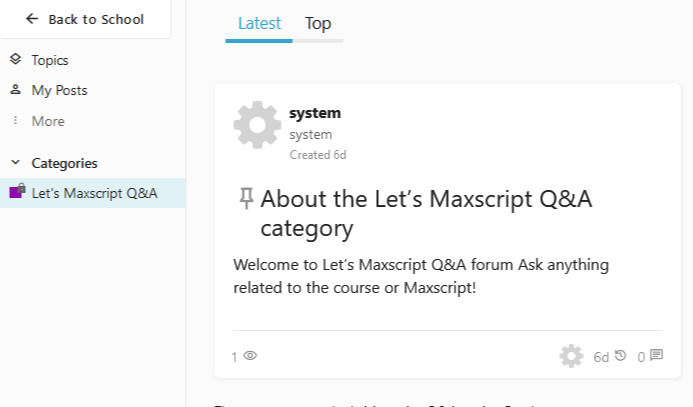This screenshot has height=407, width=693.
Task: Click the system gear avatar in post header
Action: 257,125
